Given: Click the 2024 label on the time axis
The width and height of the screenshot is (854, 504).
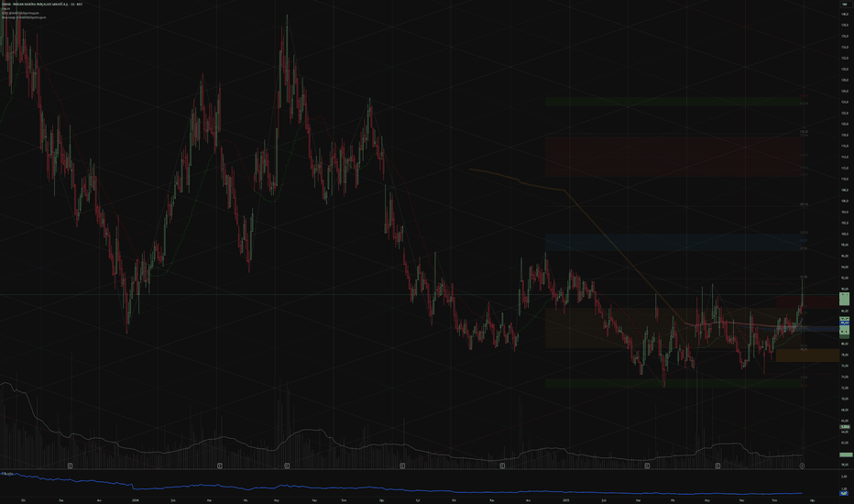Looking at the screenshot, I should (135, 499).
